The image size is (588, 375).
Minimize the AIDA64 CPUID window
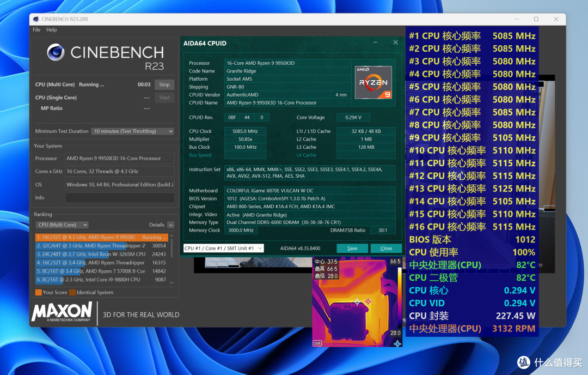pos(375,43)
